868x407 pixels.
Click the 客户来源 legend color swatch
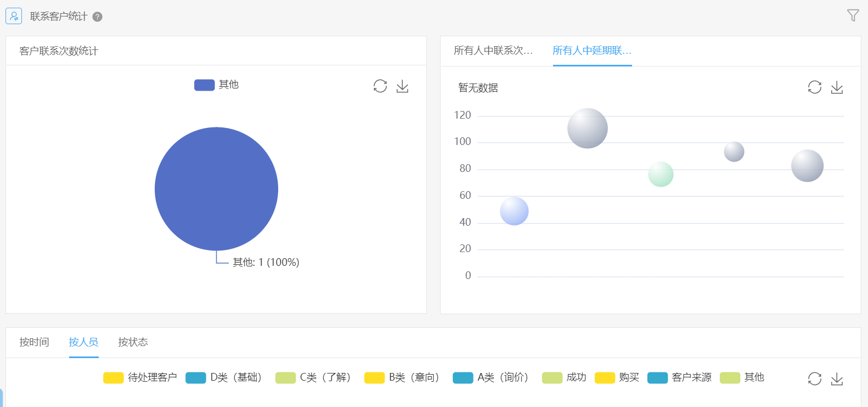(x=657, y=378)
